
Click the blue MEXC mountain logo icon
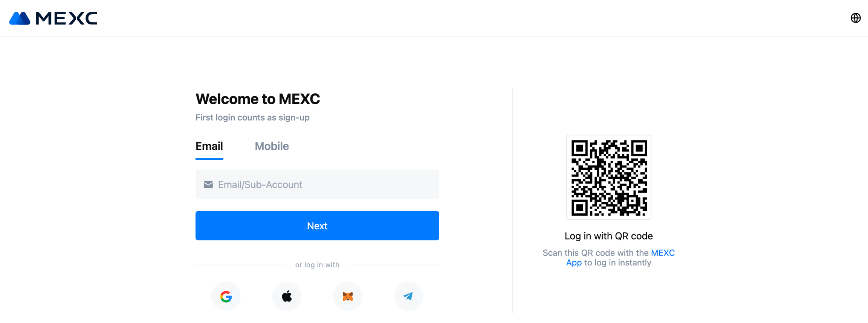20,18
